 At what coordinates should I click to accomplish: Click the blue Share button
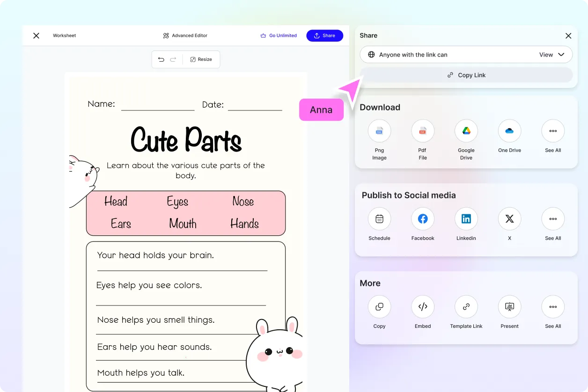(324, 36)
